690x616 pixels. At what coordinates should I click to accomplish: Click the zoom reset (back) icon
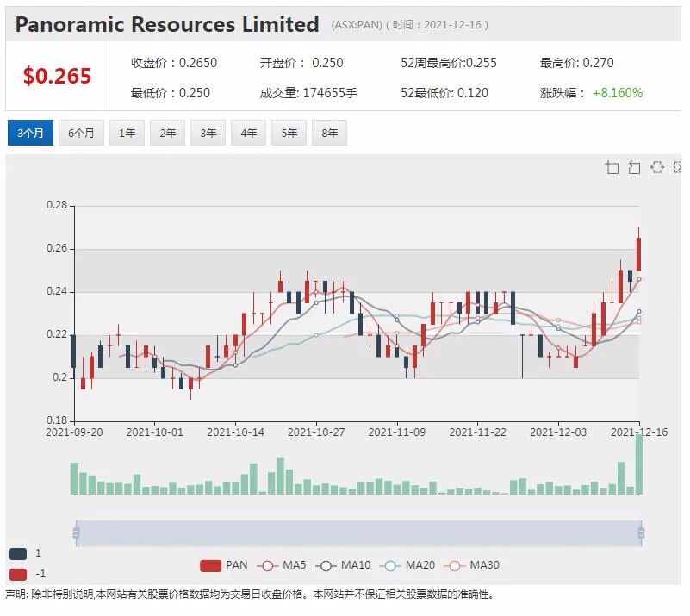[634, 168]
